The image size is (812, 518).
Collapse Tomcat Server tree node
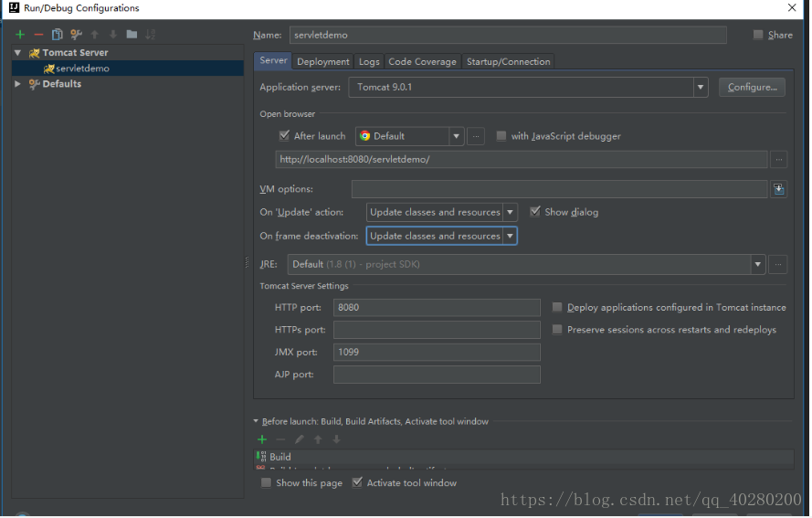click(18, 53)
